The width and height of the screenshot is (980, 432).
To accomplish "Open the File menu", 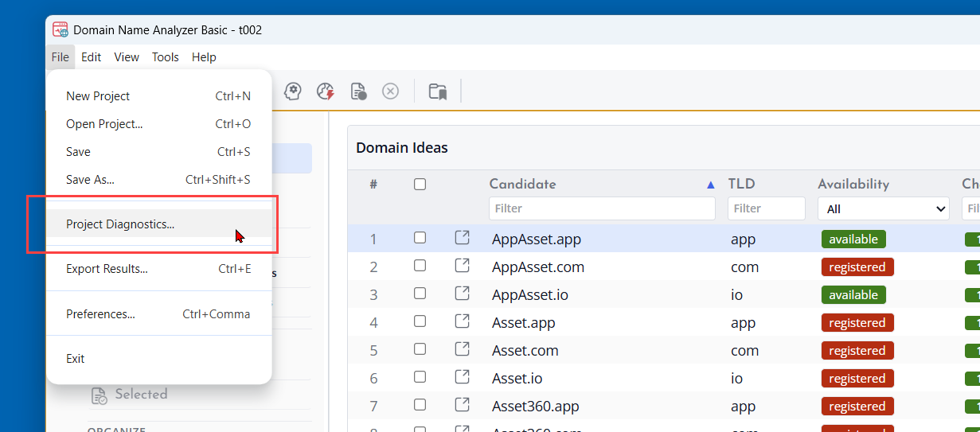I will pos(61,57).
